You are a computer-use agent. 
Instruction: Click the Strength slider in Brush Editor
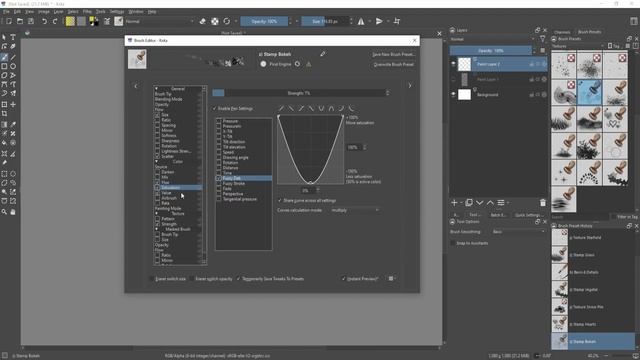[298, 93]
